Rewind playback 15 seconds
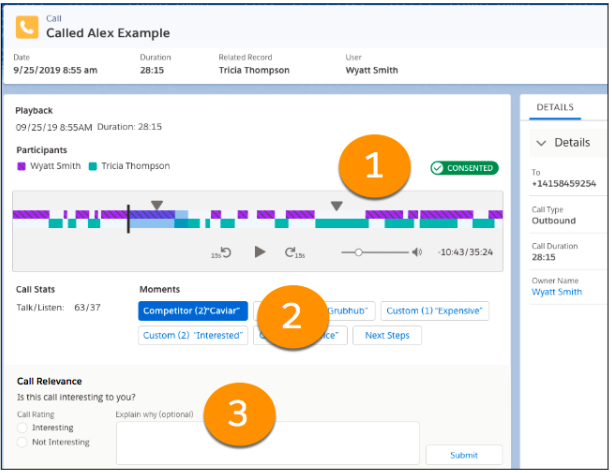 coord(222,252)
